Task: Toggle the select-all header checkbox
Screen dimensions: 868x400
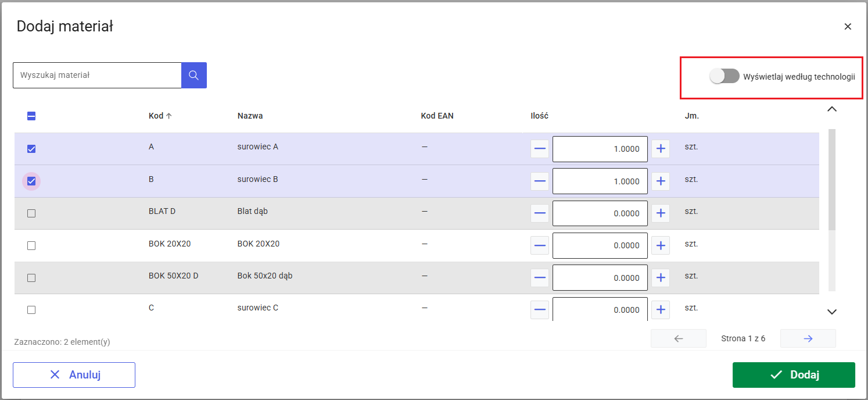Action: coord(31,116)
